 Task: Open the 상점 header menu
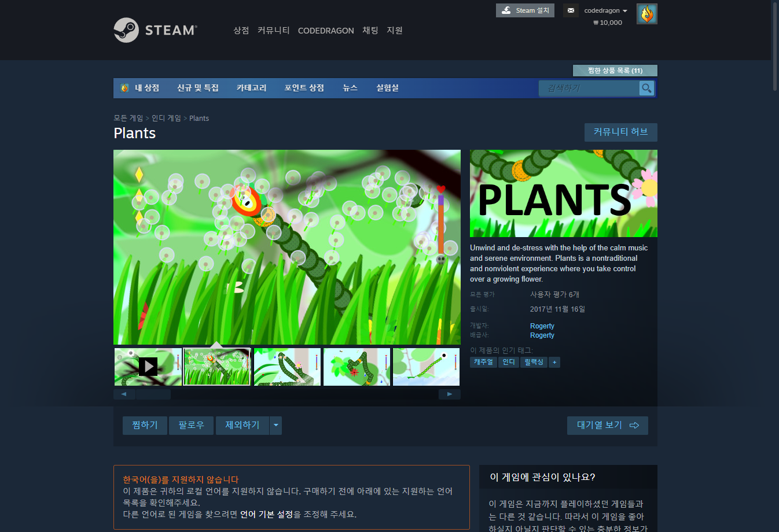[x=241, y=31]
